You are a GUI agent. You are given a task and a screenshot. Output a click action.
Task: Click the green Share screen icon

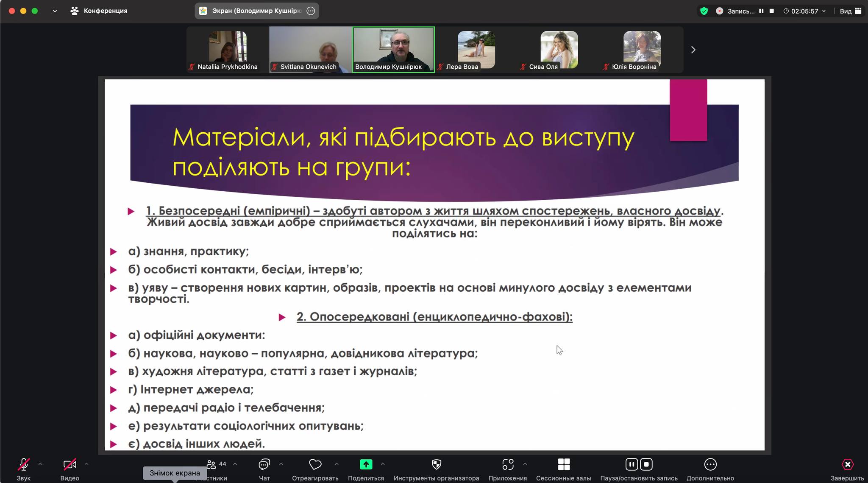pyautogui.click(x=366, y=465)
